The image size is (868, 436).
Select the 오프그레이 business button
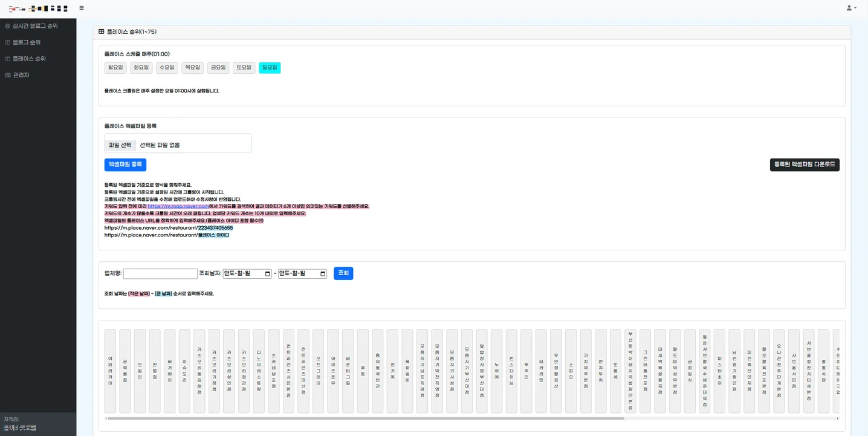pyautogui.click(x=318, y=371)
